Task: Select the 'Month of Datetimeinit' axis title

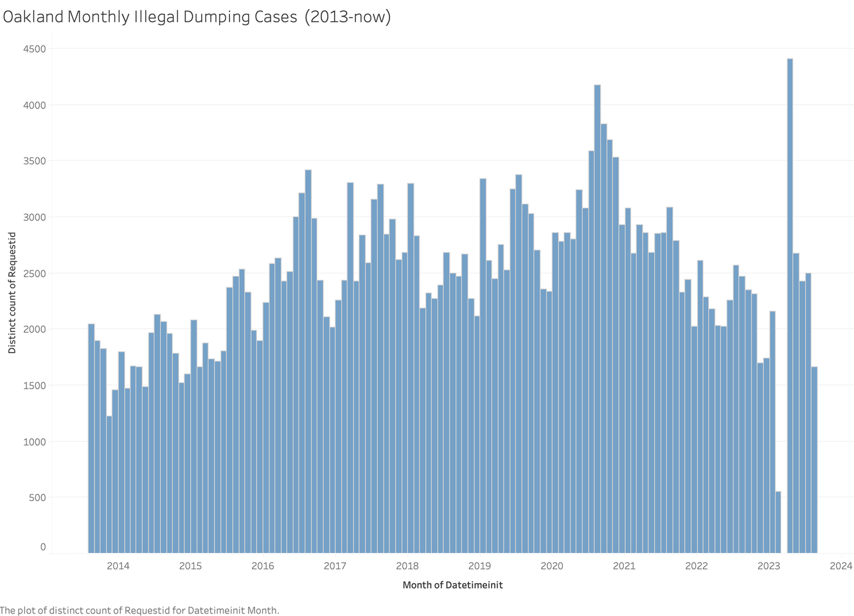Action: click(452, 585)
